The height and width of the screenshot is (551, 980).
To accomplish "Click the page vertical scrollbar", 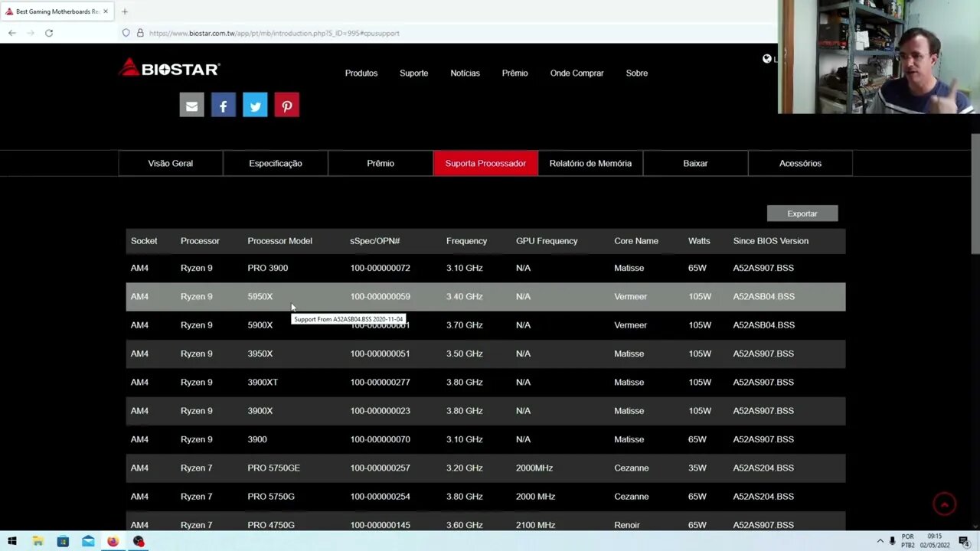I will point(975,194).
